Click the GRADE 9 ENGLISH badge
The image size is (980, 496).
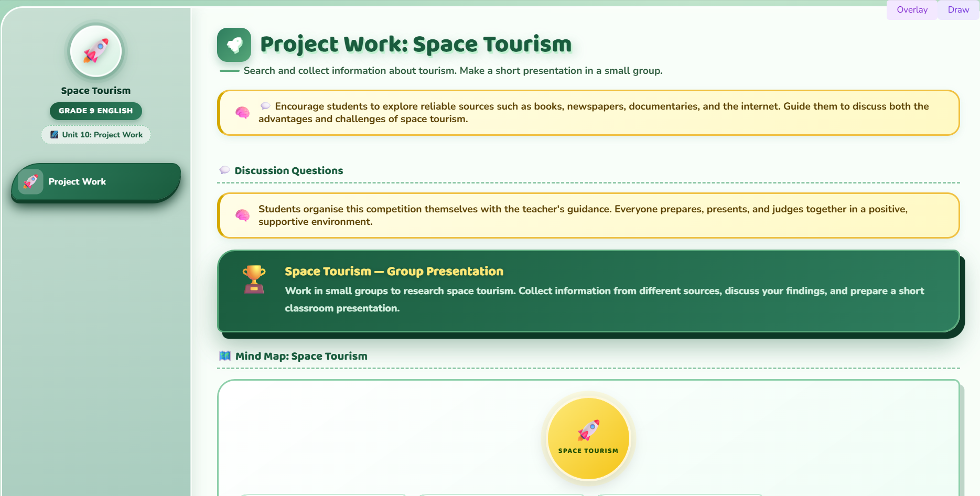pos(96,111)
